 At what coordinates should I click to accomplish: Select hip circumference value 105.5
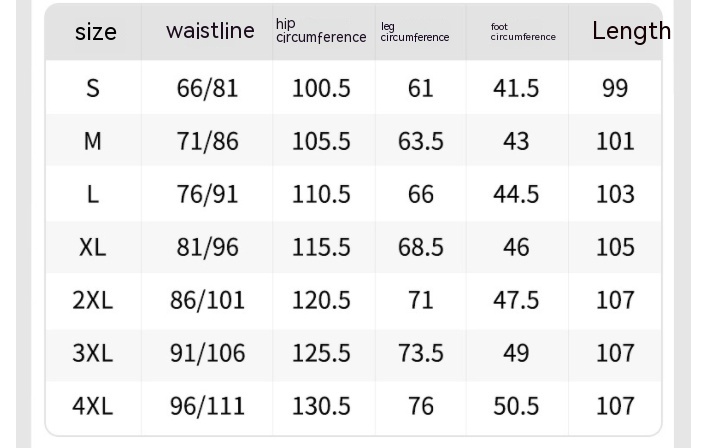(321, 141)
